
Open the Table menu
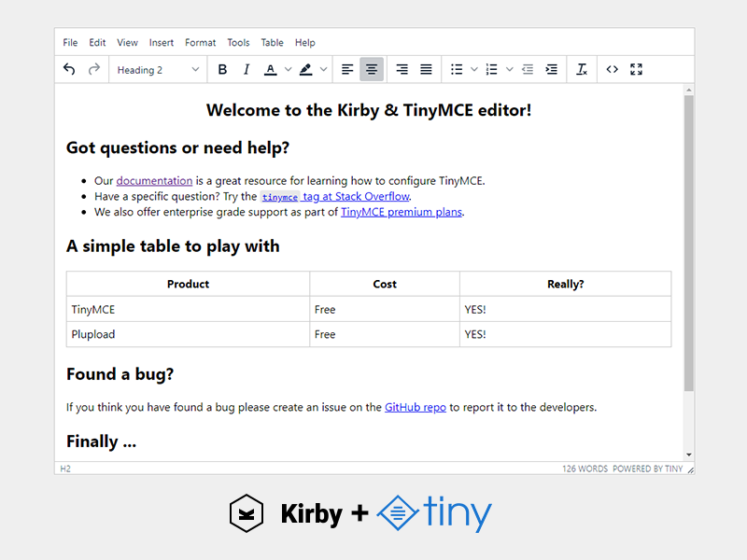tap(272, 43)
